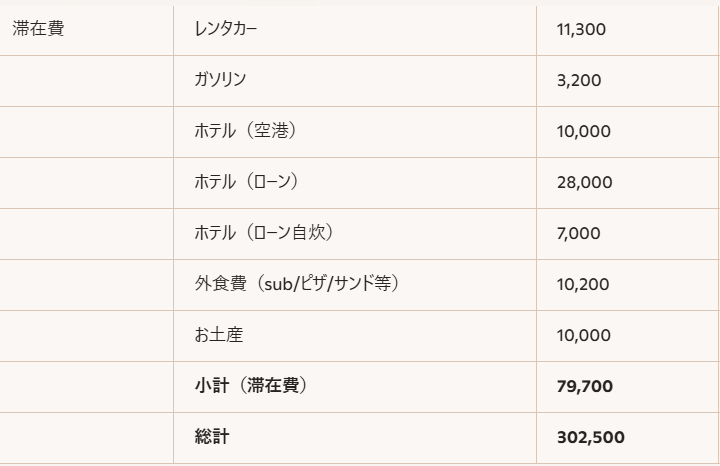This screenshot has width=720, height=466.
Task: Click the 10,000 amount for ホテル（空港）
Action: click(x=583, y=131)
